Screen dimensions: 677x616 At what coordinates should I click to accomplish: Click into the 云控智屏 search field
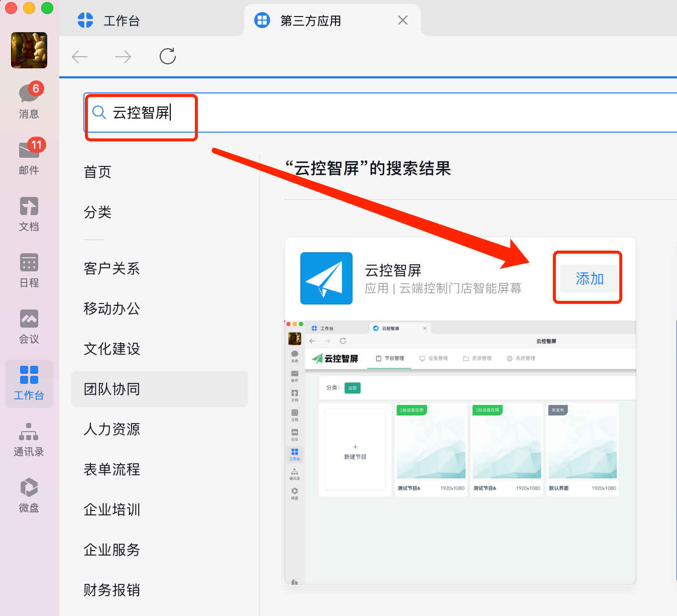[380, 113]
